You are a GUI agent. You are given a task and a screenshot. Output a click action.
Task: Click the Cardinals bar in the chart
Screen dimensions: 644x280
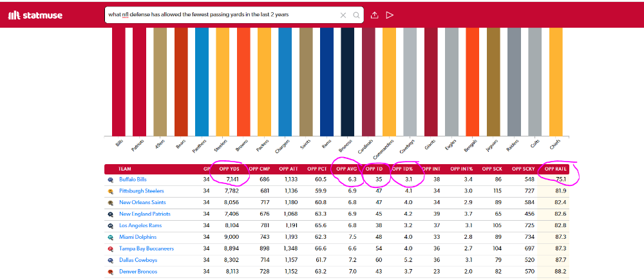click(x=368, y=82)
